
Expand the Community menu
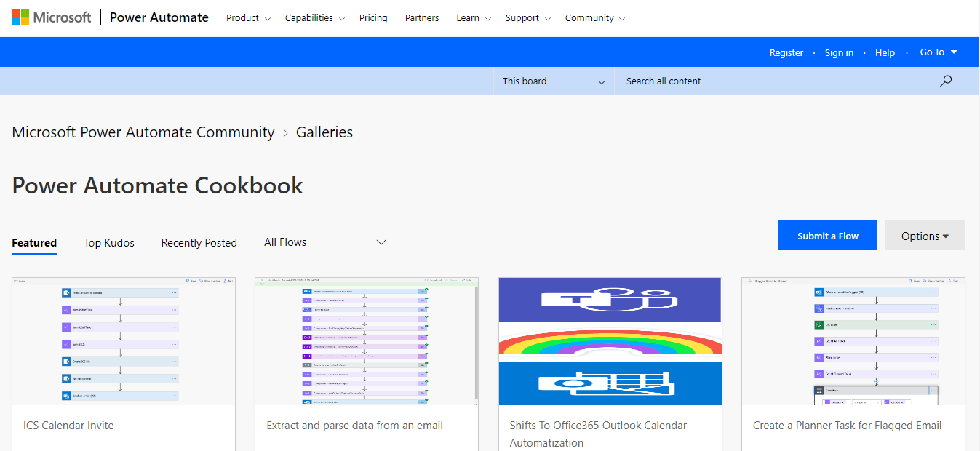[x=594, y=17]
